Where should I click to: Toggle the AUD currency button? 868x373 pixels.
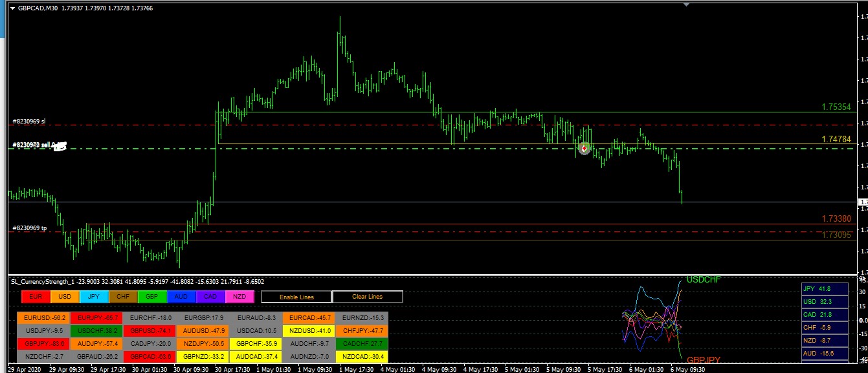pos(181,297)
